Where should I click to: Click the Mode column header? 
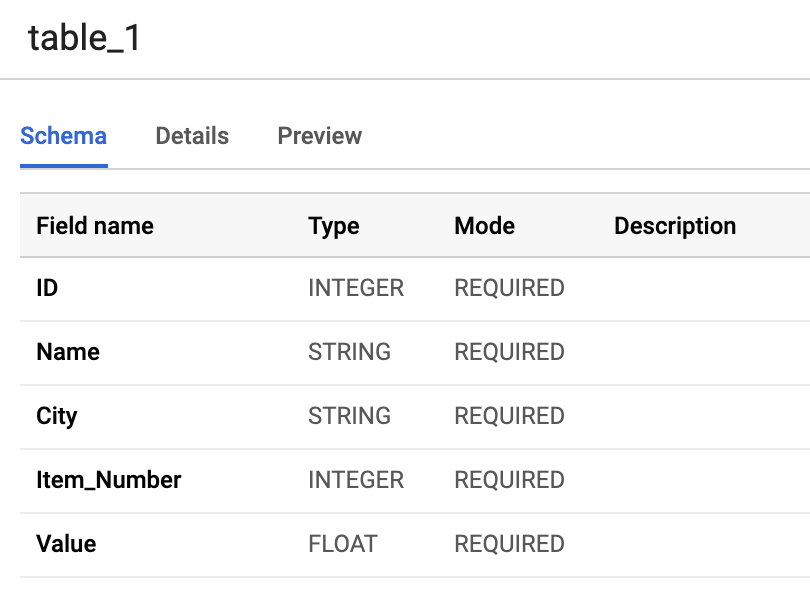[484, 226]
